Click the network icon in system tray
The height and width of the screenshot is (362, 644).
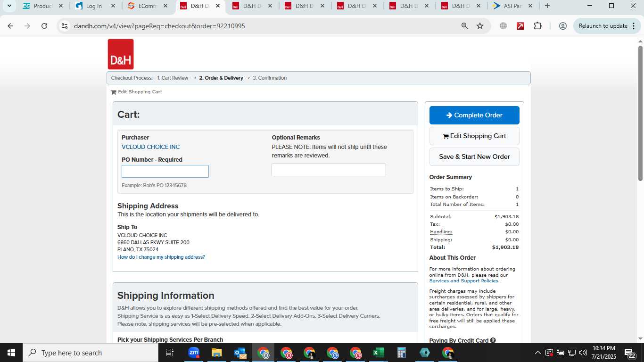[572, 353]
